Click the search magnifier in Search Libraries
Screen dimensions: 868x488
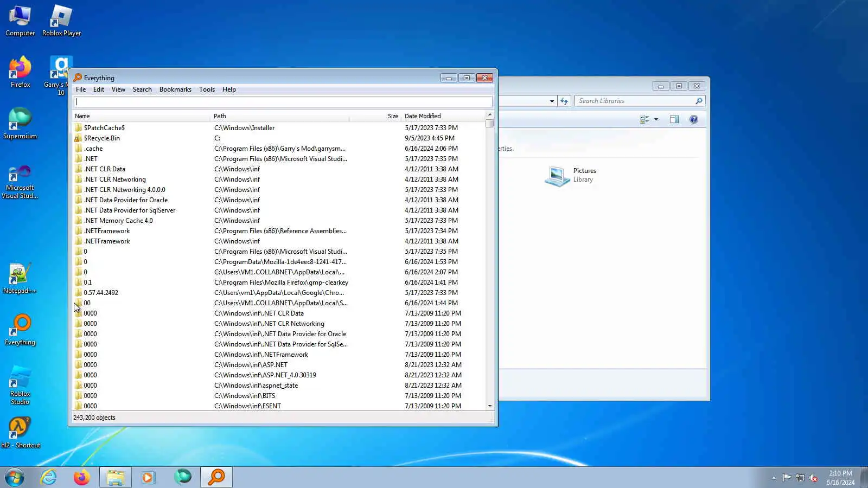[699, 101]
